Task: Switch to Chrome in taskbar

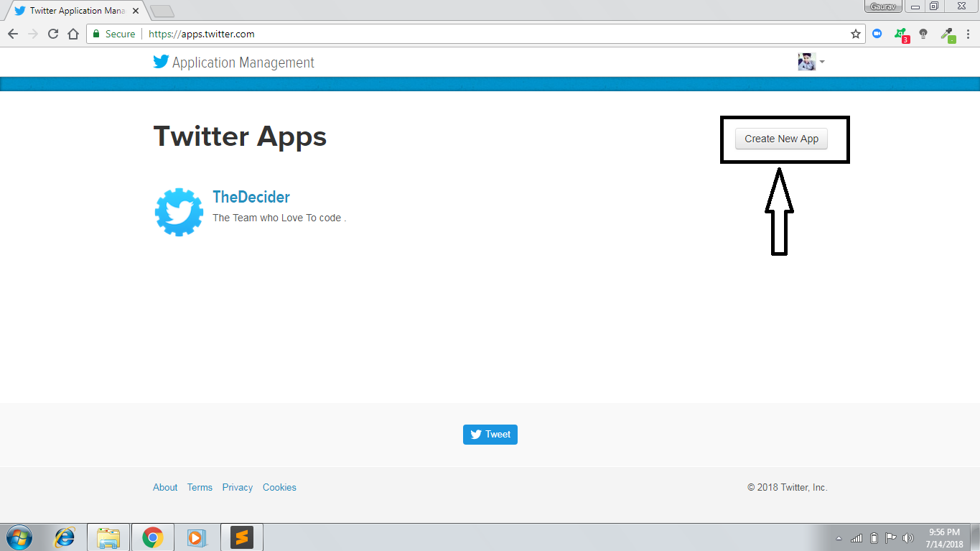Action: click(152, 537)
